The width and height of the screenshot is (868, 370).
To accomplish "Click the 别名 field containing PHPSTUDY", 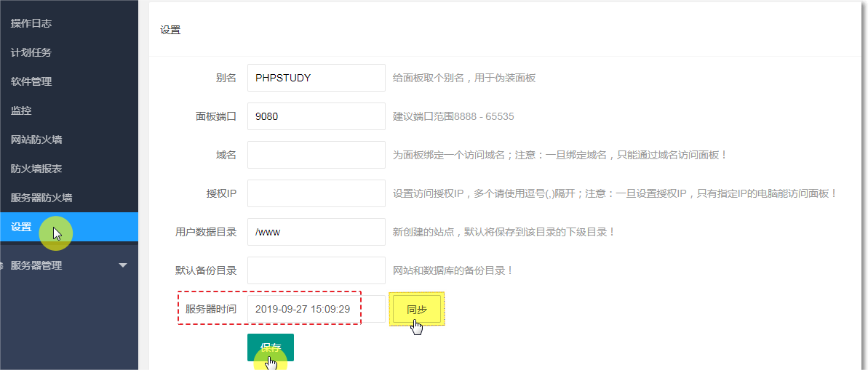I will point(316,78).
